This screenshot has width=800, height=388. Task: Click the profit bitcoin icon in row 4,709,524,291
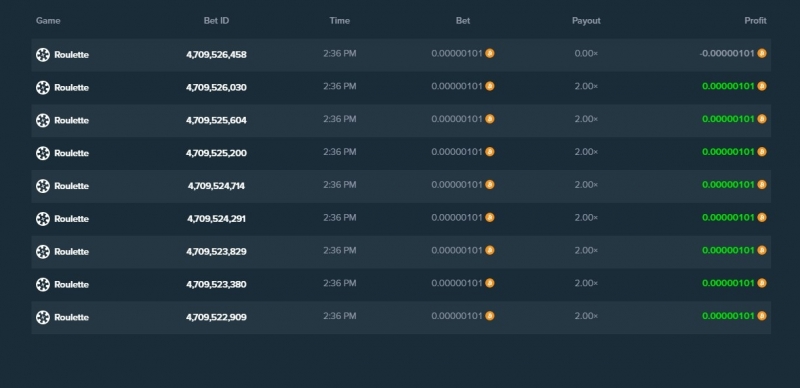(x=762, y=217)
